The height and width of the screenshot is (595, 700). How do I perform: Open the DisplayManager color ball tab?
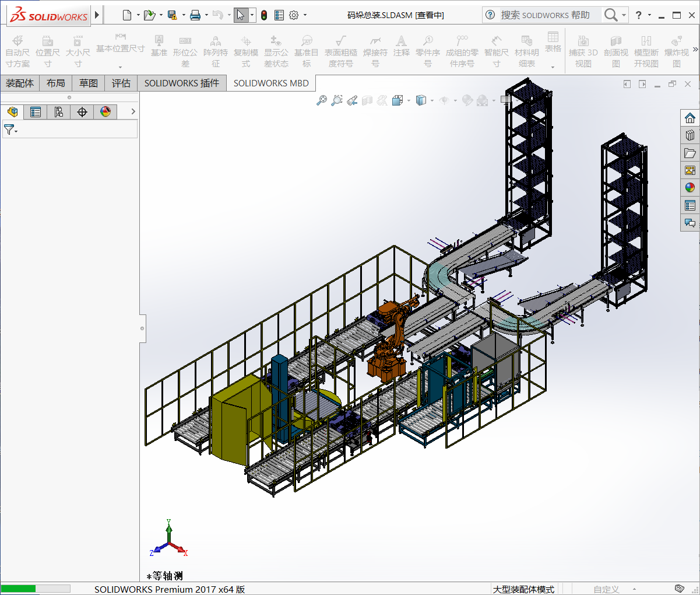pos(105,112)
